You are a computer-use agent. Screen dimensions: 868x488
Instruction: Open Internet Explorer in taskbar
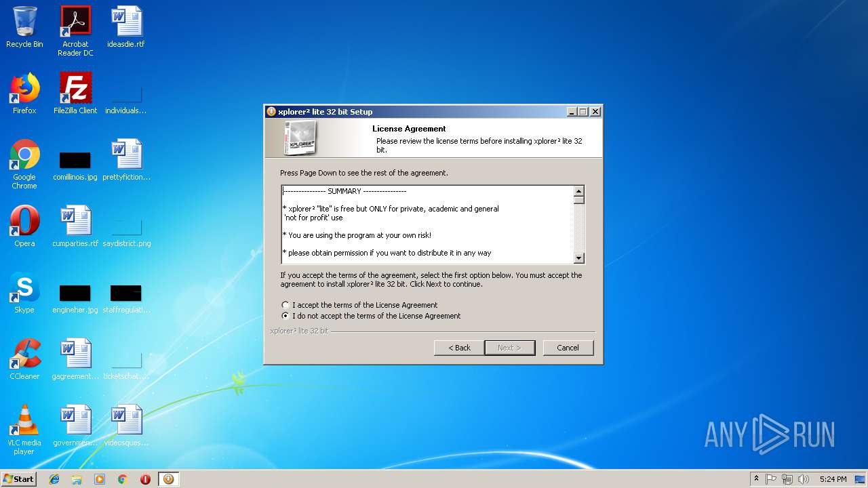click(x=54, y=479)
